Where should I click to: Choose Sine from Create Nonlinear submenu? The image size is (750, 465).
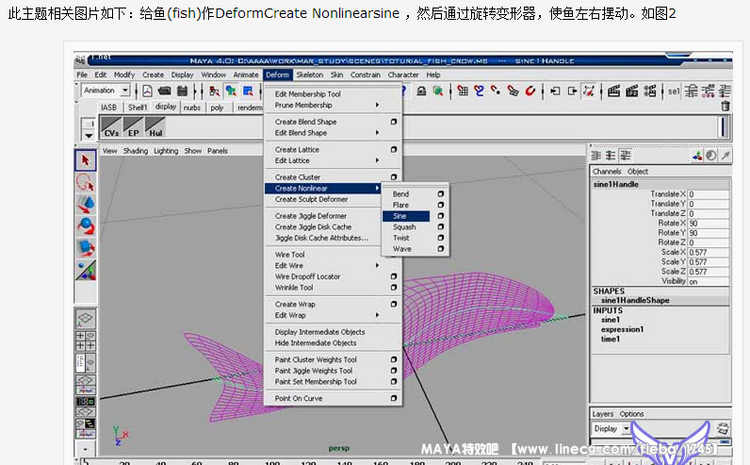coord(406,216)
